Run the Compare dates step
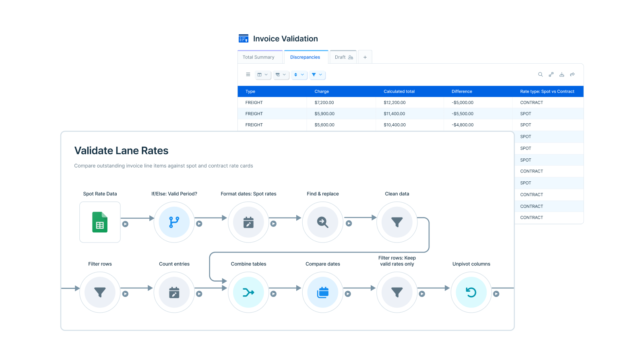 pos(348,294)
